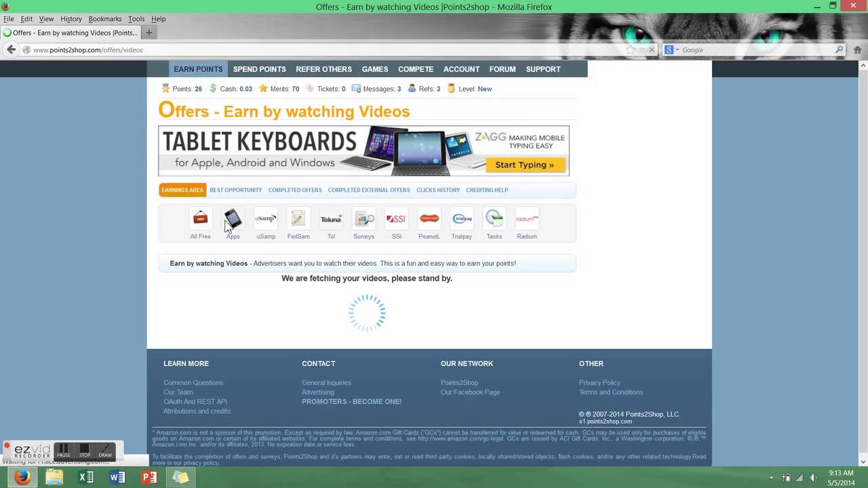The width and height of the screenshot is (868, 488).
Task: Go to COMPETE in the navigation
Action: [x=416, y=69]
